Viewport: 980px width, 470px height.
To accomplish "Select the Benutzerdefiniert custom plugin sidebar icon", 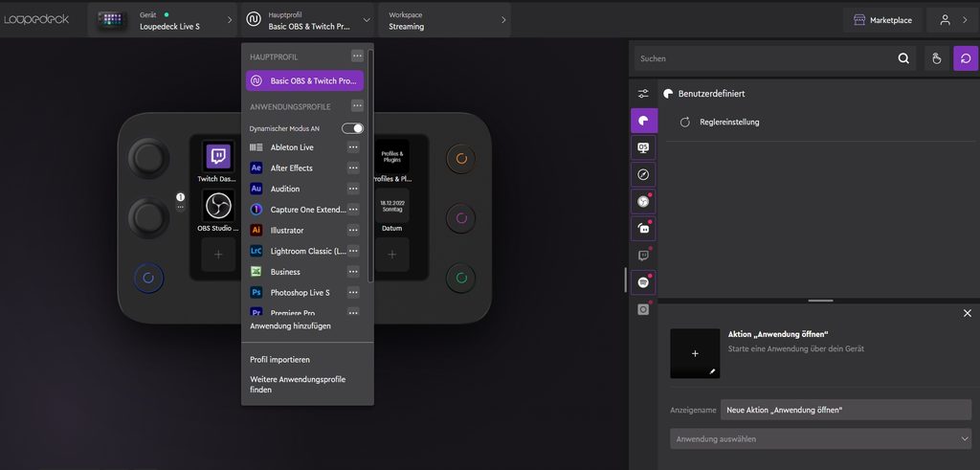I will pos(644,121).
